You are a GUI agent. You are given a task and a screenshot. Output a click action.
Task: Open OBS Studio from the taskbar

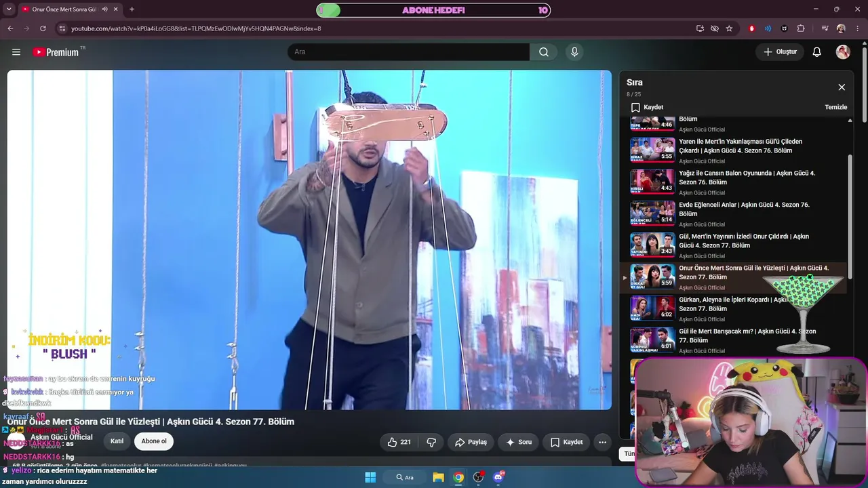[478, 477]
